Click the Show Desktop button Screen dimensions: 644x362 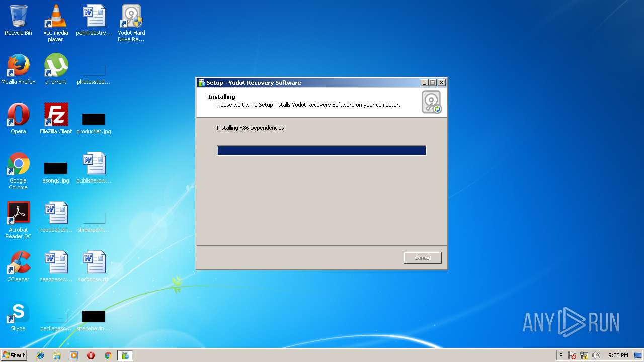coord(639,355)
